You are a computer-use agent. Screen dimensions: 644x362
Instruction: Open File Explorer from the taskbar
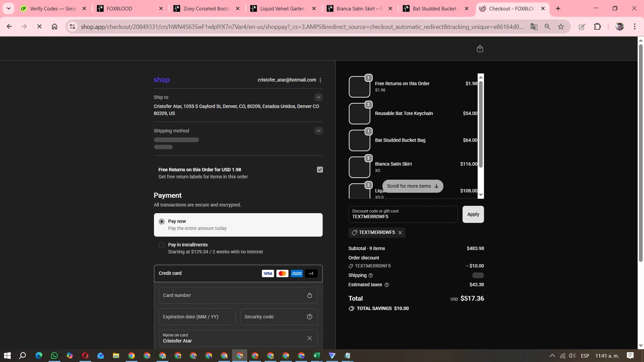point(116,356)
